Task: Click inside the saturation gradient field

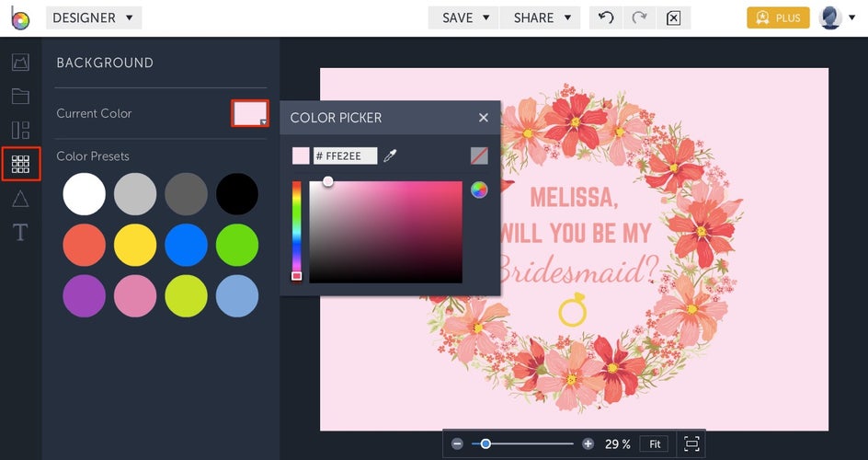Action: [x=386, y=232]
